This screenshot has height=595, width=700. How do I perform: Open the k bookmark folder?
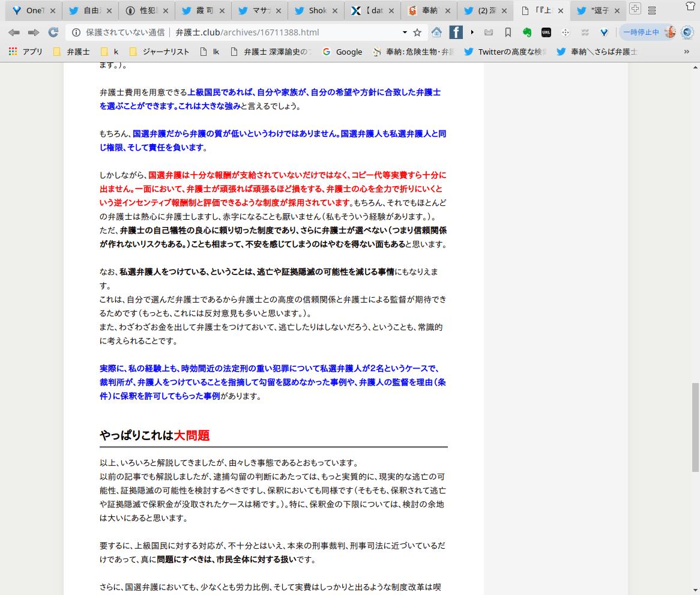coord(110,52)
